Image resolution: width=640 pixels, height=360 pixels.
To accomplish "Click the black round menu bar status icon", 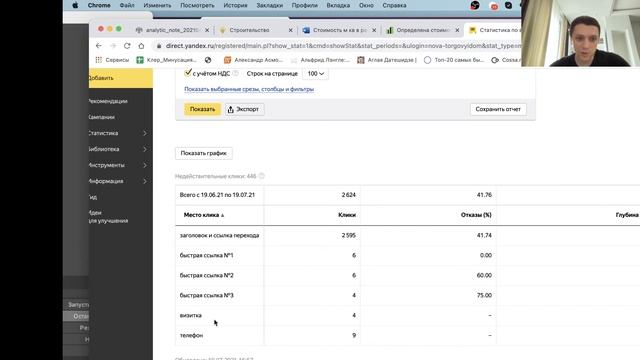I will pos(475,5).
